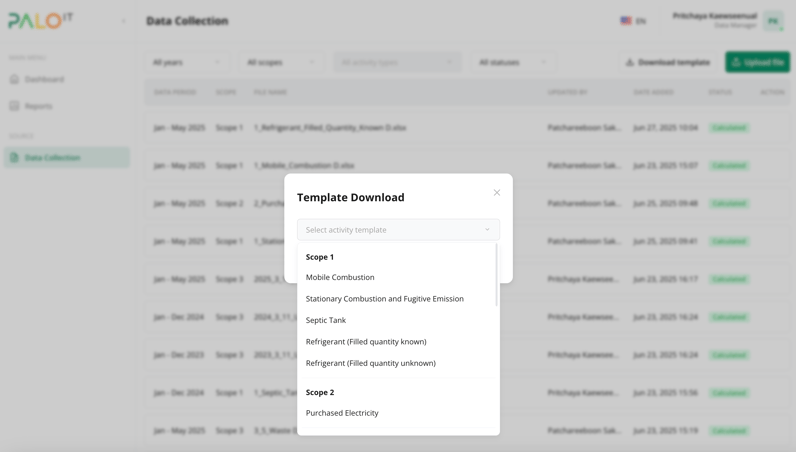Click the dropdown list scrollbar
This screenshot has height=452, width=796.
(496, 276)
